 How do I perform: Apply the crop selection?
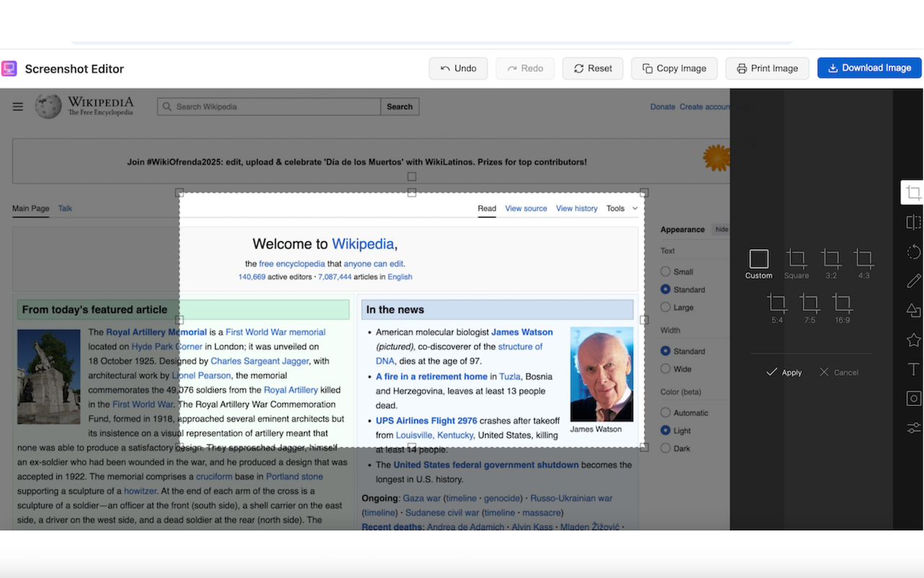(784, 372)
